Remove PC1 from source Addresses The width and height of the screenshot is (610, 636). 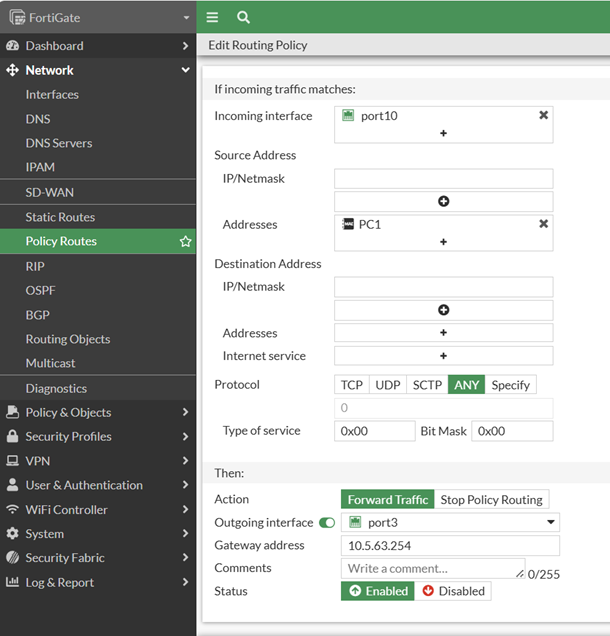click(543, 224)
